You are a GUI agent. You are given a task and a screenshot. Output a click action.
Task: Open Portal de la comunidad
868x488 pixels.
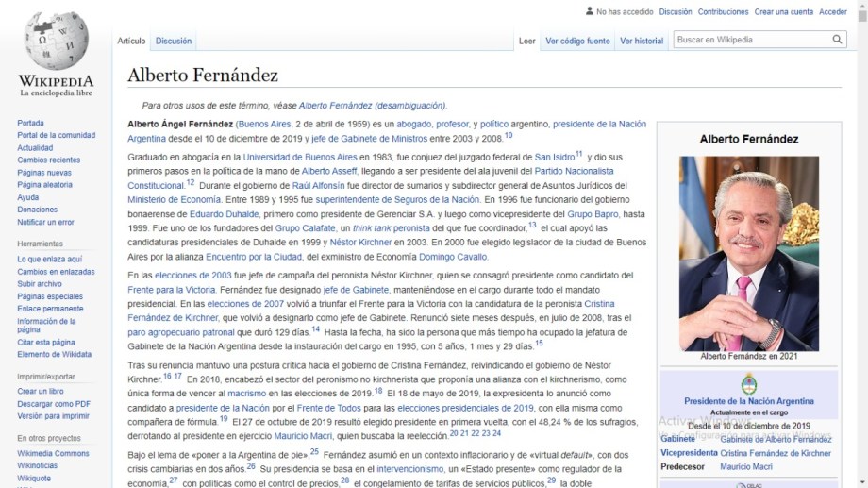pos(56,135)
